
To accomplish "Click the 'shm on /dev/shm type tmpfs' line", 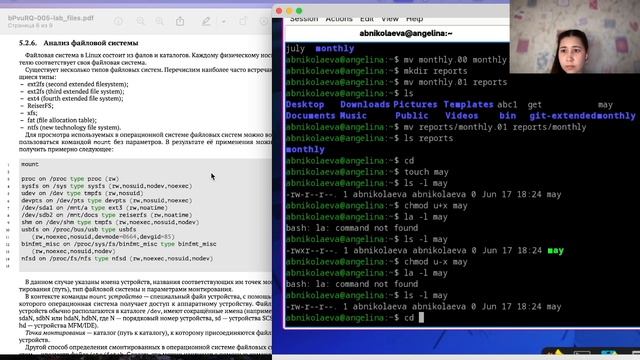I will pos(110,222).
